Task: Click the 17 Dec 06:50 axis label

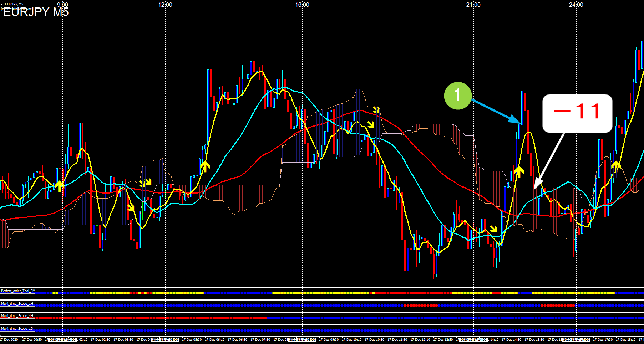Action: coord(237,340)
